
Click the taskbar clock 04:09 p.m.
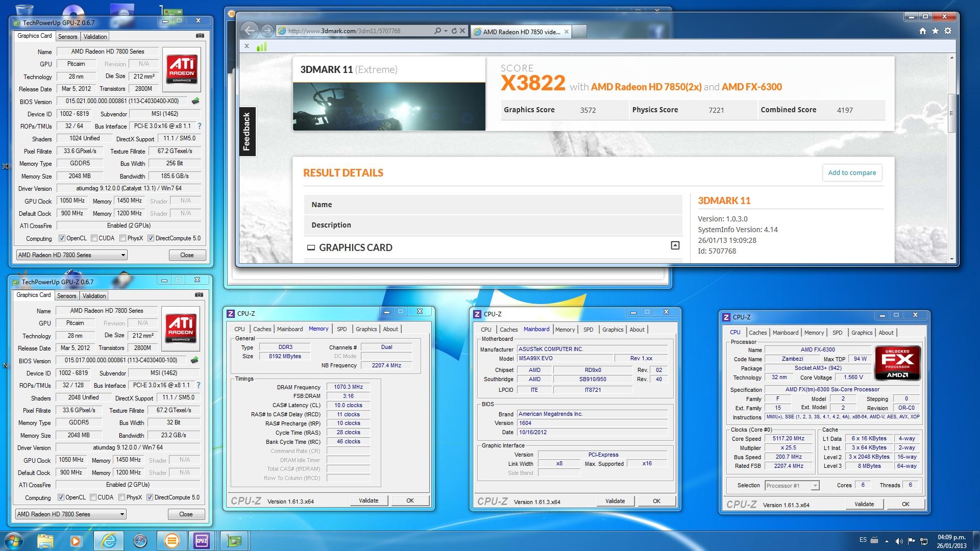(951, 537)
